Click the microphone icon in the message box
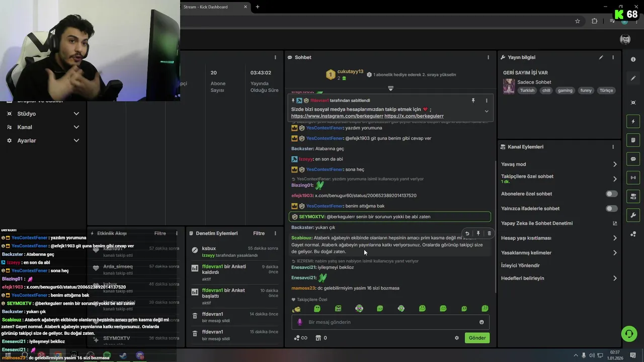 [300, 322]
